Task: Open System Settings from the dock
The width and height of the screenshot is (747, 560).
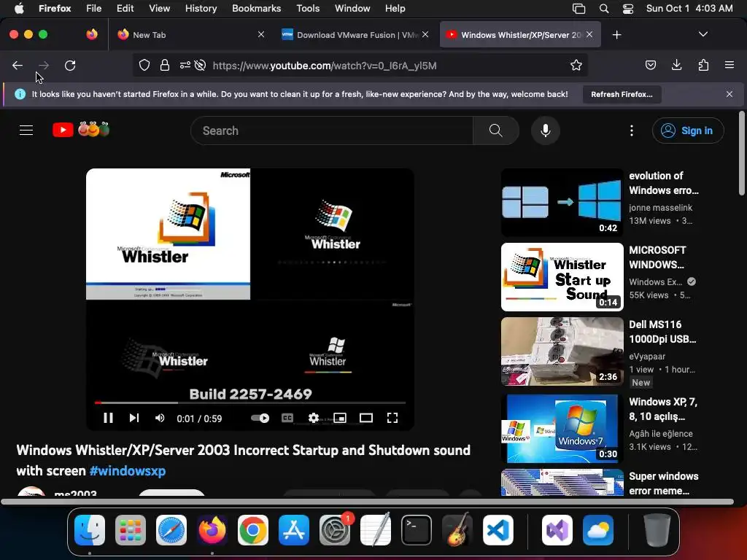Action: 335,530
